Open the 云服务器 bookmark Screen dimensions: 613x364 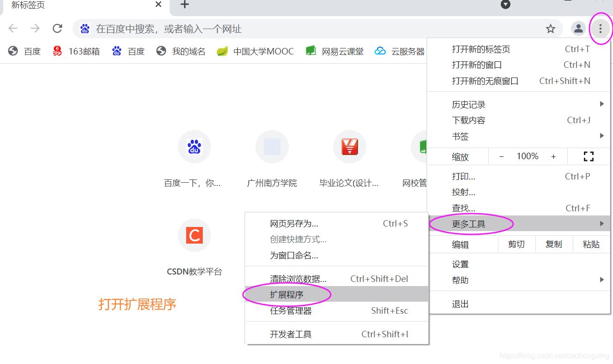(x=400, y=51)
